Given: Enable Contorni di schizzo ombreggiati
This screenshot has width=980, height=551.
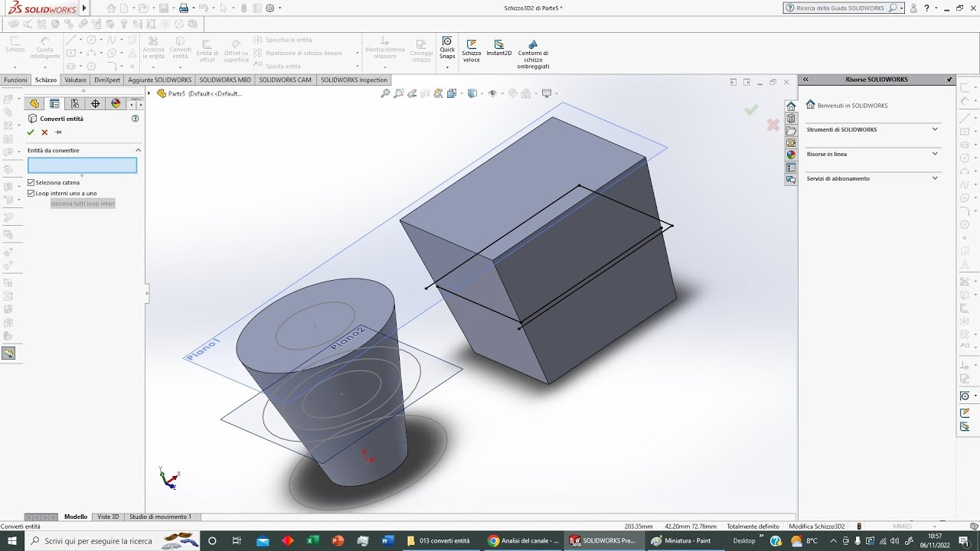Looking at the screenshot, I should tap(533, 54).
